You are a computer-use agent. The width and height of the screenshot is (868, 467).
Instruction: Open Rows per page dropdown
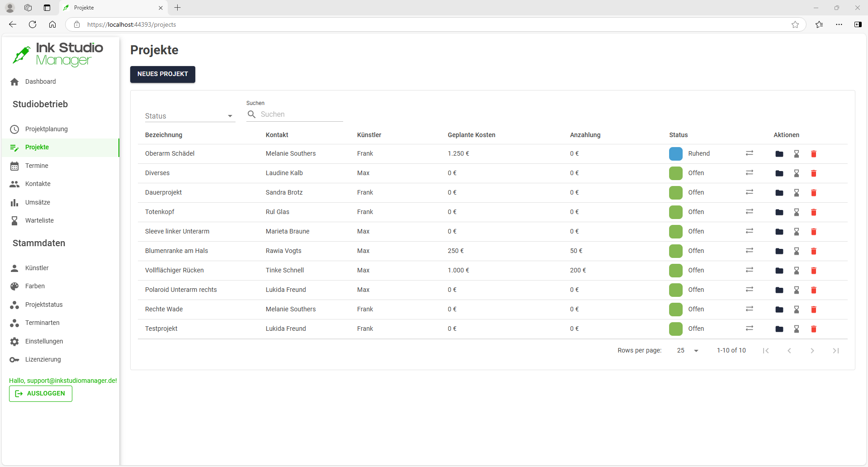point(688,351)
